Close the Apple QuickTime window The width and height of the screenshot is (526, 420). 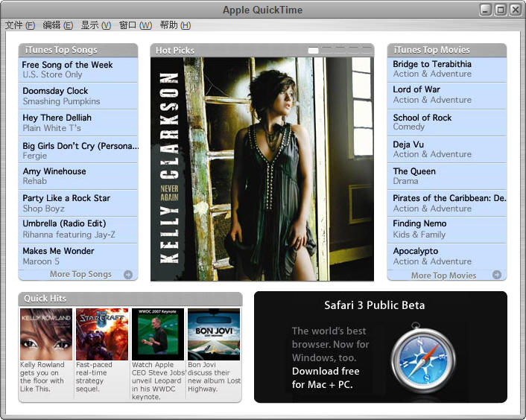point(516,10)
